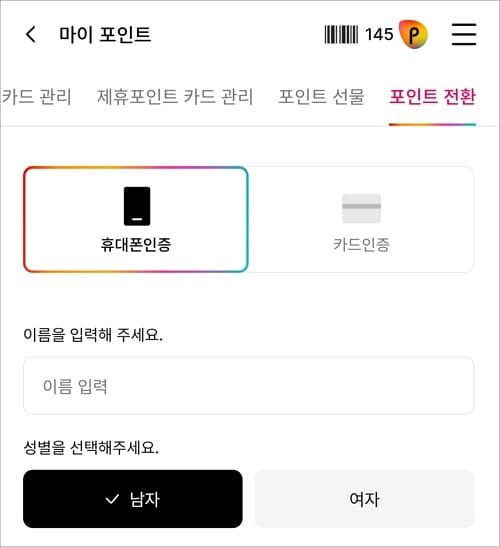This screenshot has width=500, height=547.
Task: Go back using the left arrow icon
Action: pyautogui.click(x=31, y=34)
